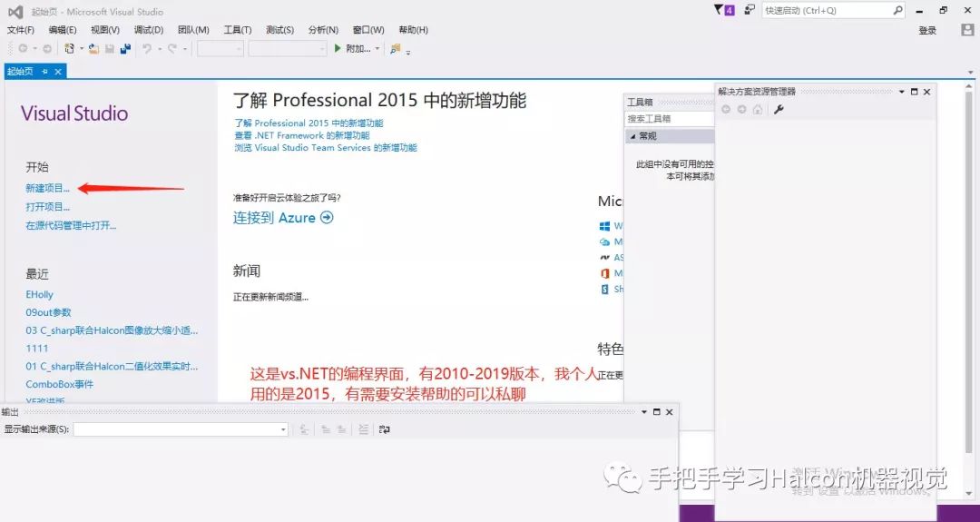This screenshot has width=980, height=522.
Task: Click 在源代码管理中打开... link
Action: [x=71, y=225]
